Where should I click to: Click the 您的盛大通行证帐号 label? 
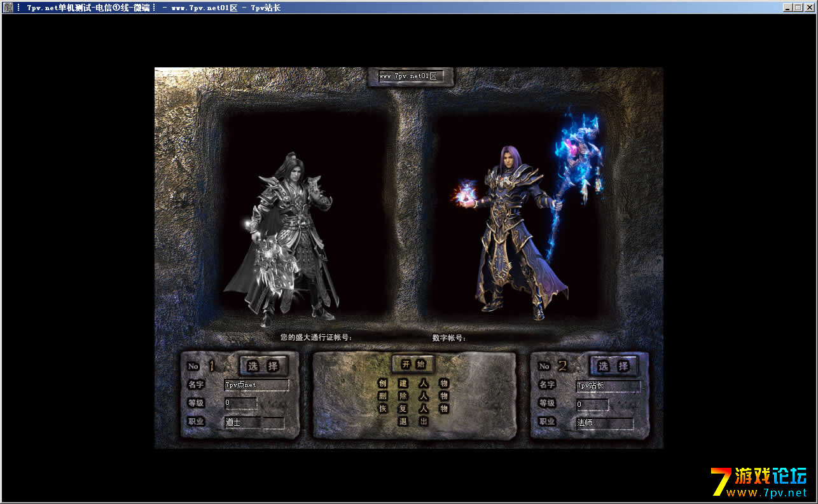[x=316, y=337]
